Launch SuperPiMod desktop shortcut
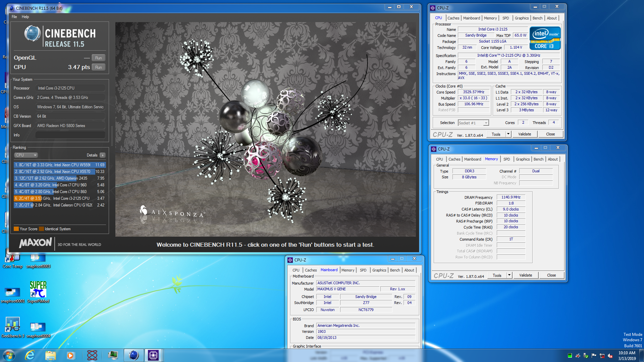 [38, 292]
